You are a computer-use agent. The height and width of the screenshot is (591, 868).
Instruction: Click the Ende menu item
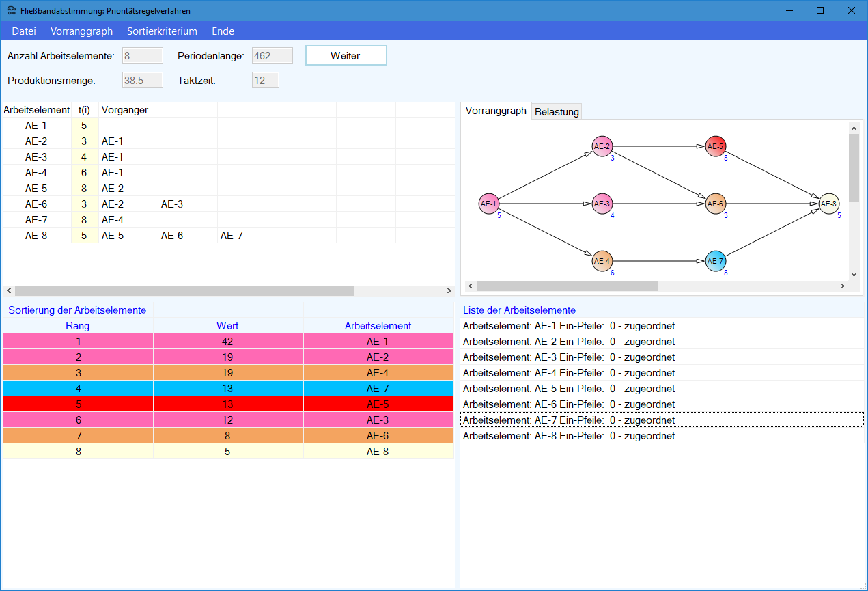(223, 31)
